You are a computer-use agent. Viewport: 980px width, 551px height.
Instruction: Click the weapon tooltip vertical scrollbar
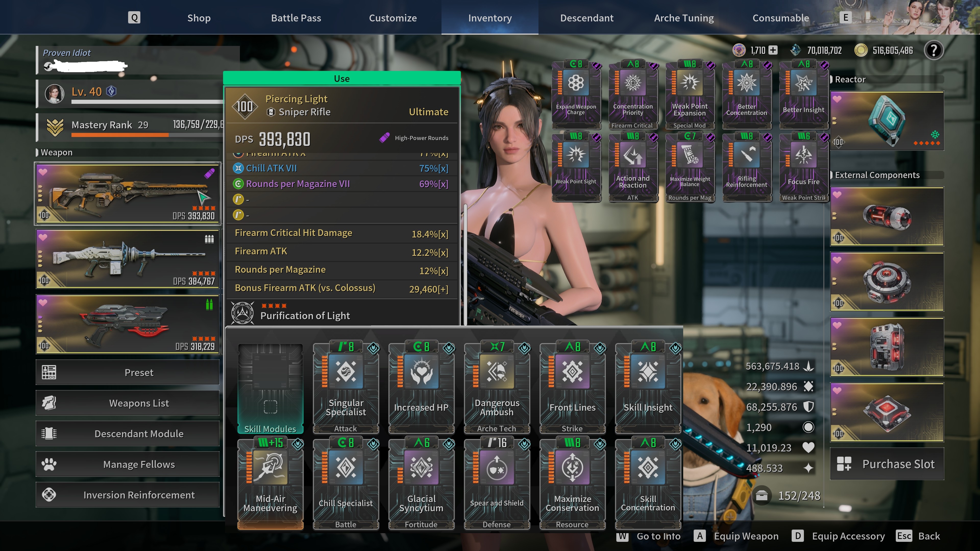pos(465,265)
